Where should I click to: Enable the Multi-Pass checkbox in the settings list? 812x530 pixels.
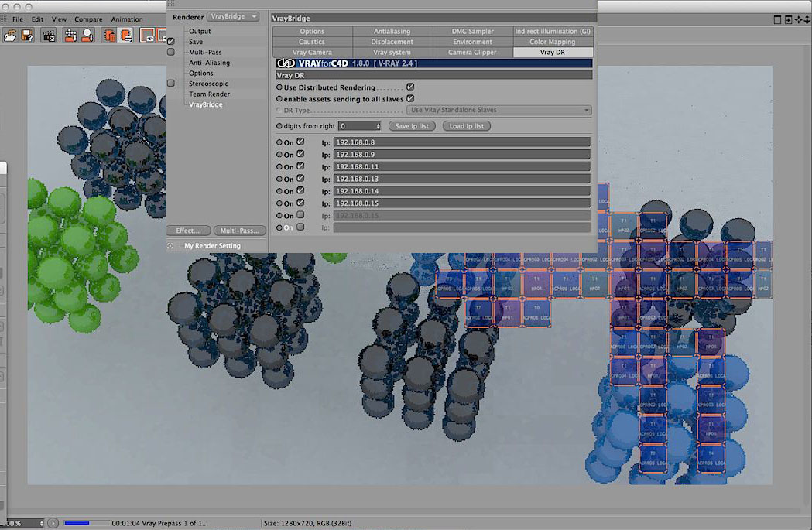[x=171, y=52]
